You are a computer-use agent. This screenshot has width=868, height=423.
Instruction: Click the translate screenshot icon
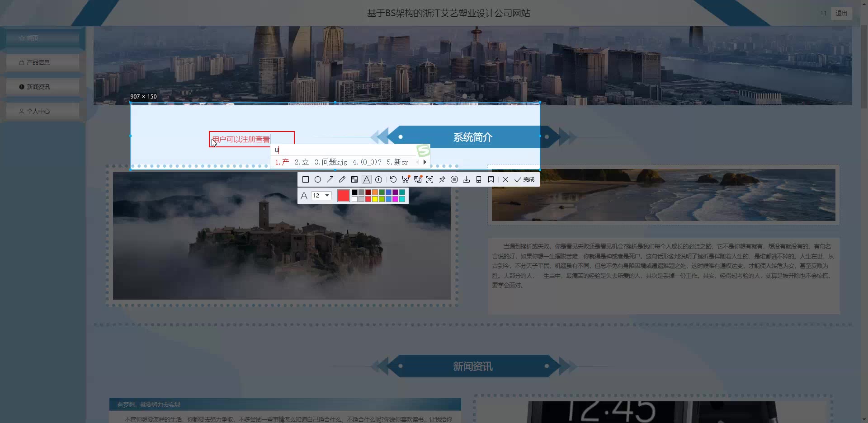pyautogui.click(x=418, y=179)
